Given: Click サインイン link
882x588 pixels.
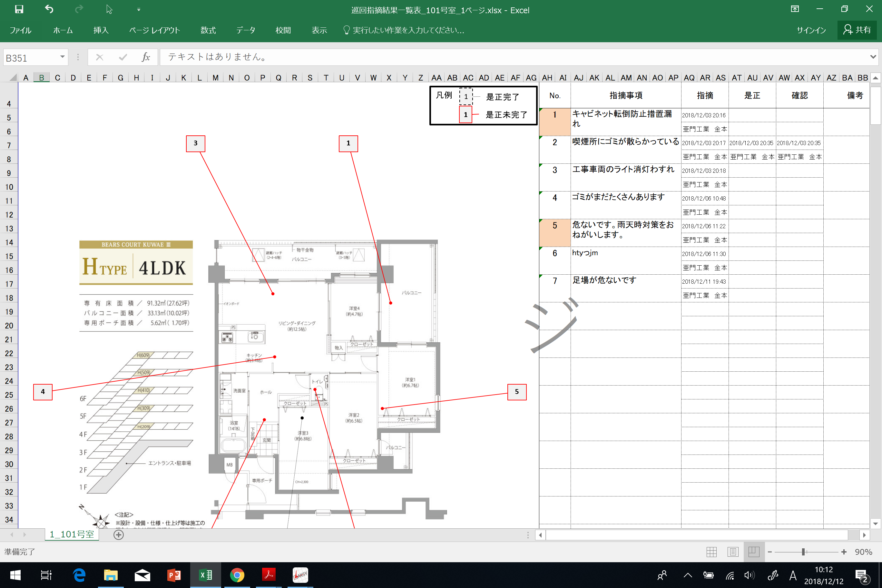Looking at the screenshot, I should [811, 30].
